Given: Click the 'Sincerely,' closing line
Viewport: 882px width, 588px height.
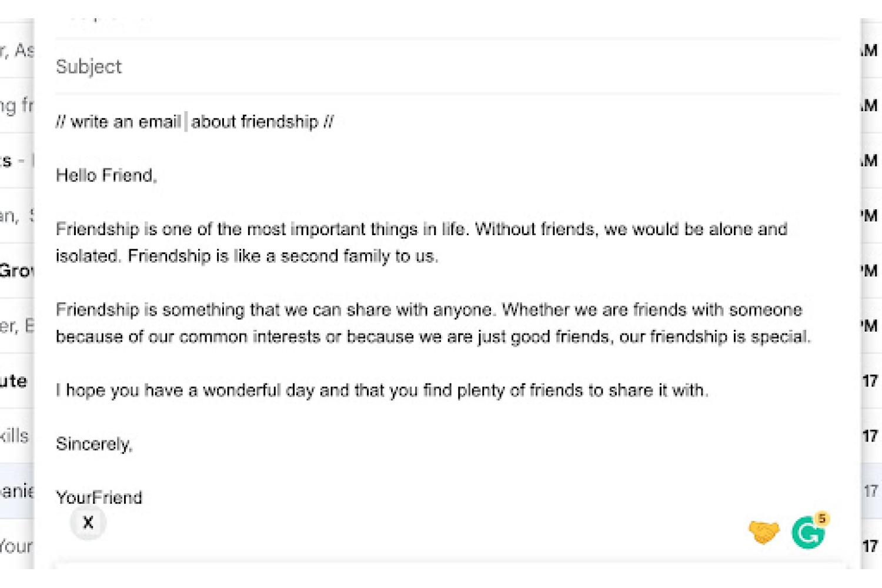Looking at the screenshot, I should pyautogui.click(x=94, y=444).
